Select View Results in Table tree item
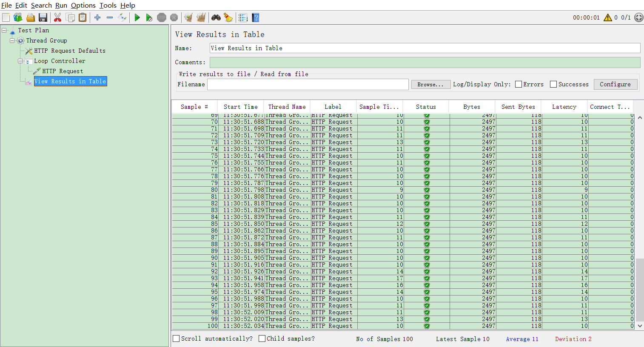This screenshot has width=644, height=347. [70, 81]
